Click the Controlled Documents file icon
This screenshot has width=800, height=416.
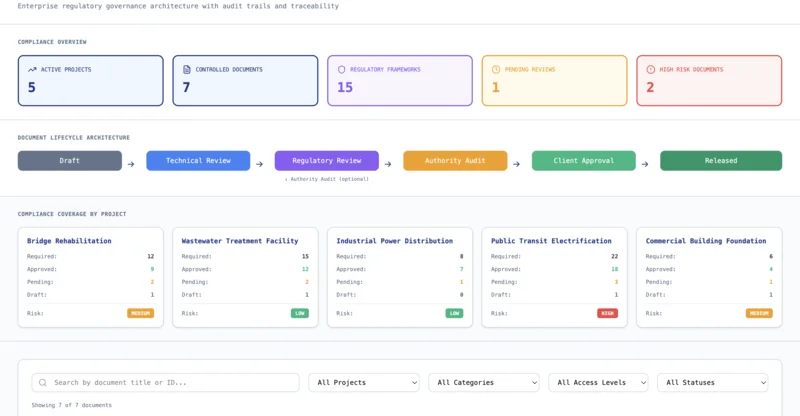(187, 70)
